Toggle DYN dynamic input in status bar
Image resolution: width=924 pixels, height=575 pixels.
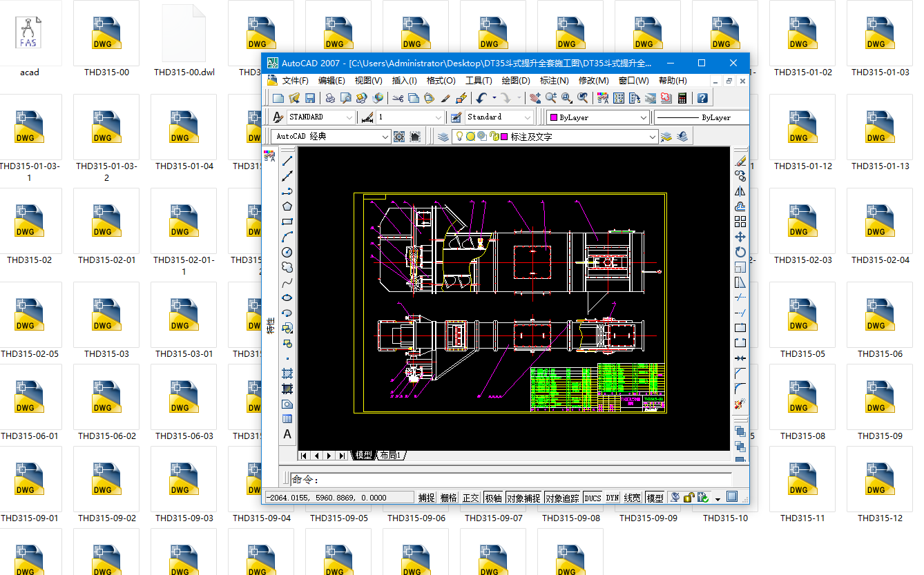point(613,498)
